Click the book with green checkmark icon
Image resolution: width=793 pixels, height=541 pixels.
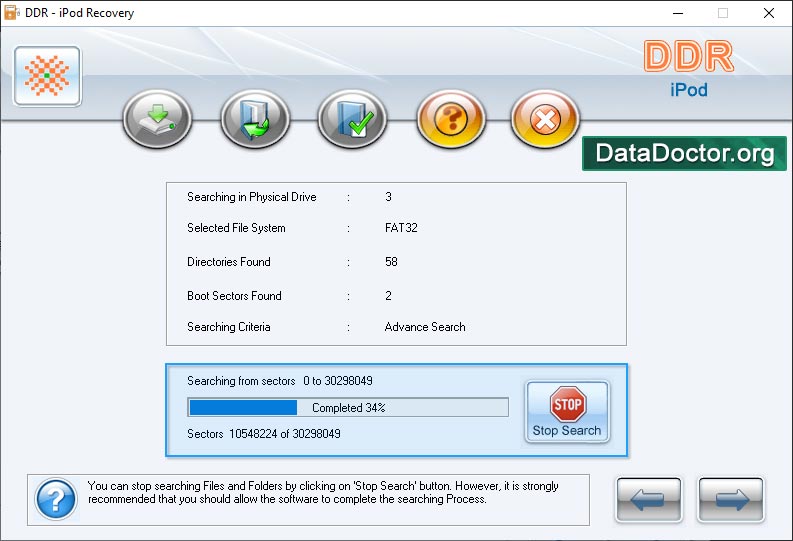pos(352,119)
